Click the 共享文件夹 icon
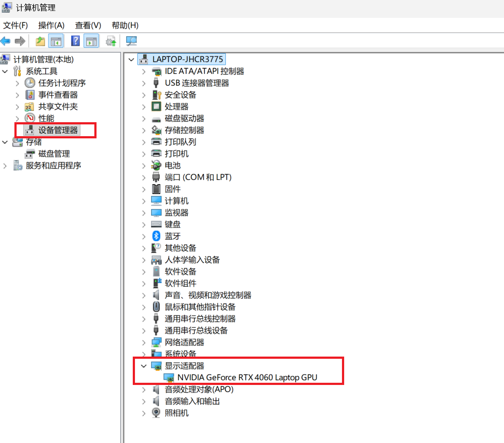The height and width of the screenshot is (443, 504). pyautogui.click(x=29, y=106)
